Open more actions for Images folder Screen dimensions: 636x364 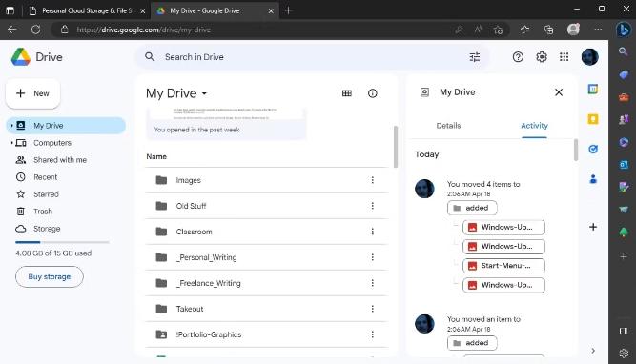click(x=373, y=180)
